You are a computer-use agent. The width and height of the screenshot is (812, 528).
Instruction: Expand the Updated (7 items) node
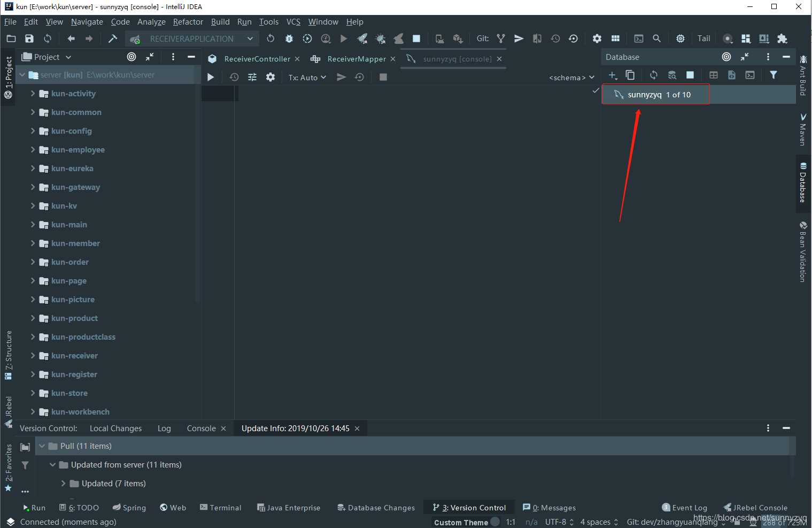point(64,484)
